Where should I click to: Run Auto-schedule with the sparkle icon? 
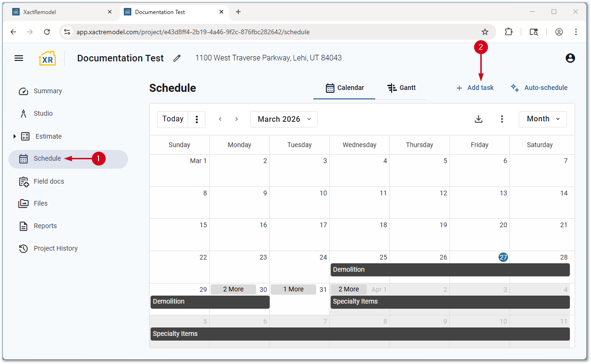pos(538,88)
